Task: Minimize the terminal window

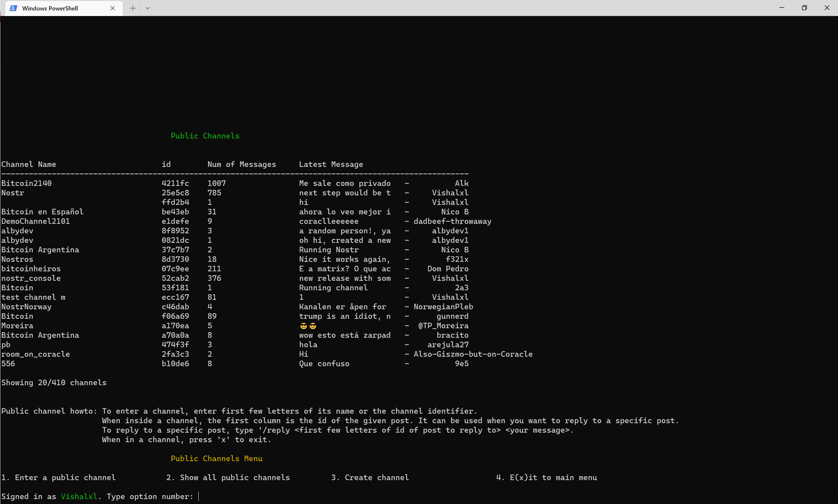Action: coord(782,8)
